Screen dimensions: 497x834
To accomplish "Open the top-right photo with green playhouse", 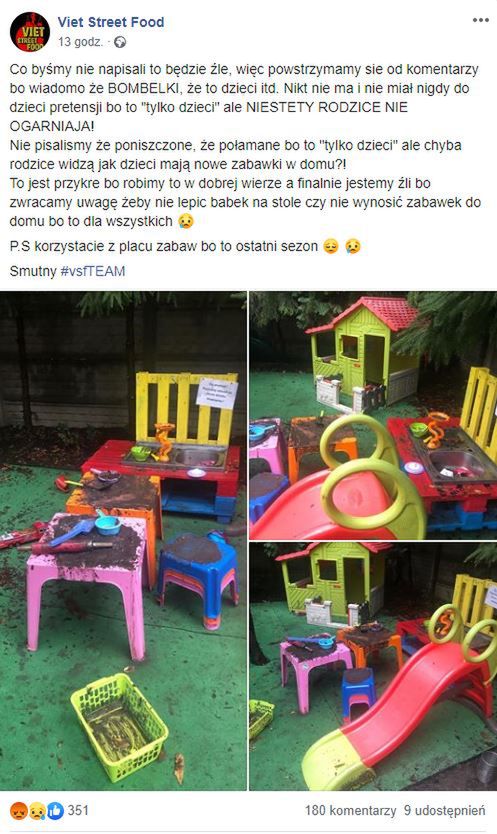I will pyautogui.click(x=373, y=415).
